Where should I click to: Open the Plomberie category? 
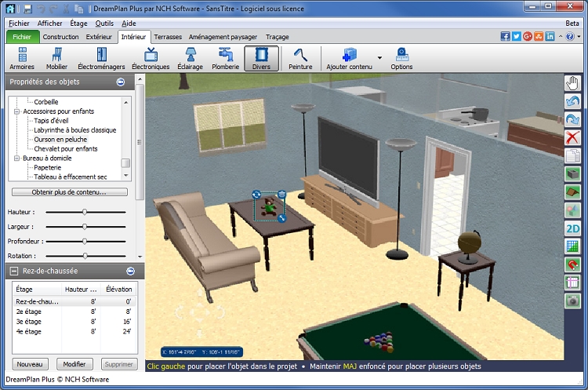(225, 59)
